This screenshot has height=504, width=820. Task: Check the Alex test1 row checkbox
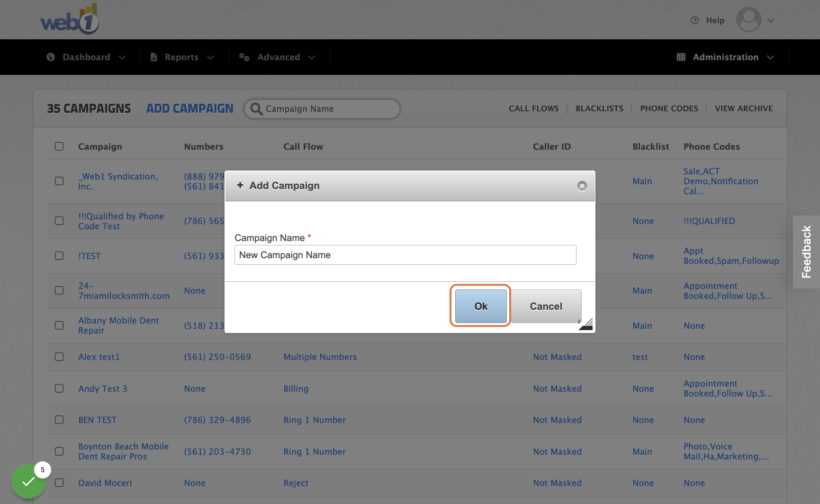(59, 357)
